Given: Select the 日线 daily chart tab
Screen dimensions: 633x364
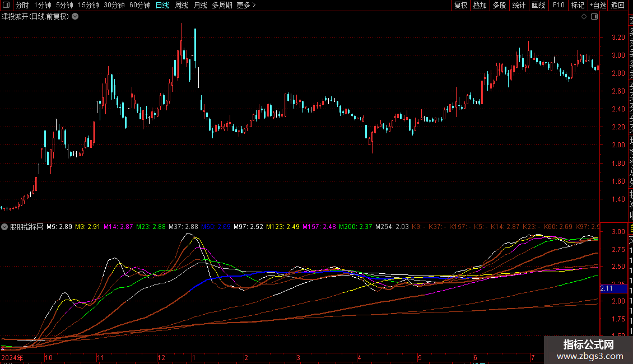Looking at the screenshot, I should tap(162, 5).
